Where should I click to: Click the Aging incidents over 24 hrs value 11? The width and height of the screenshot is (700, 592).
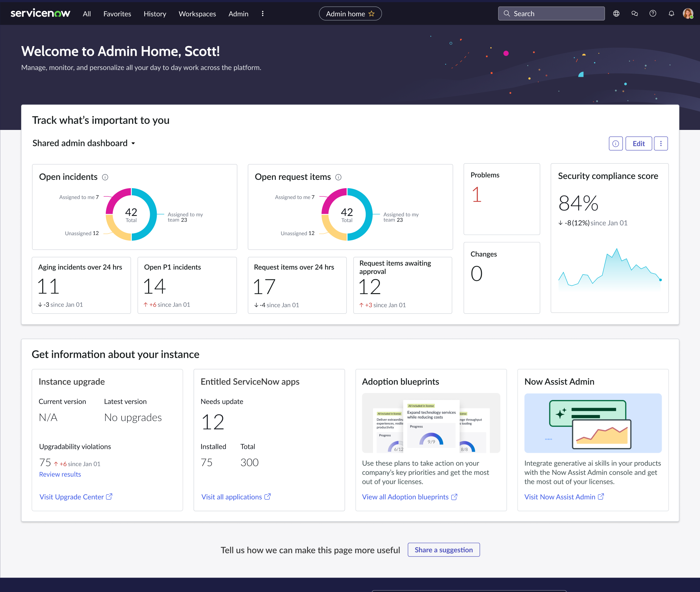click(x=48, y=287)
